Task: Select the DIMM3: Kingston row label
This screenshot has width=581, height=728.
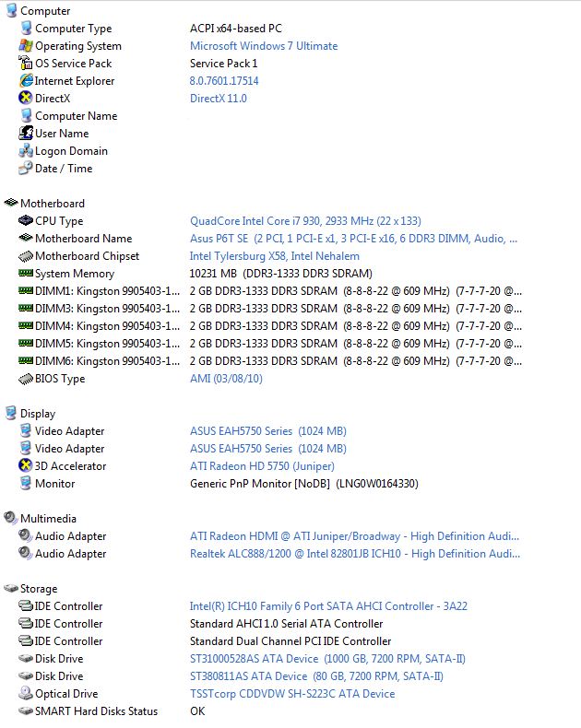Action: pyautogui.click(x=107, y=309)
